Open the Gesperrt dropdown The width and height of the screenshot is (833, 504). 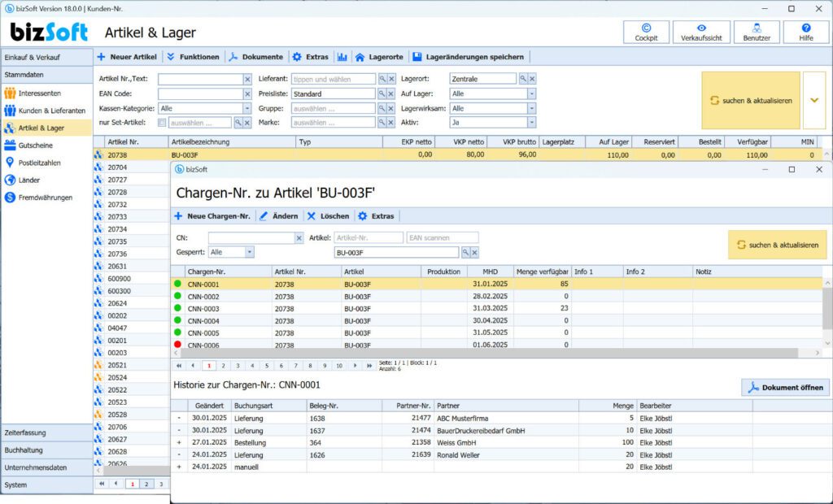point(250,252)
